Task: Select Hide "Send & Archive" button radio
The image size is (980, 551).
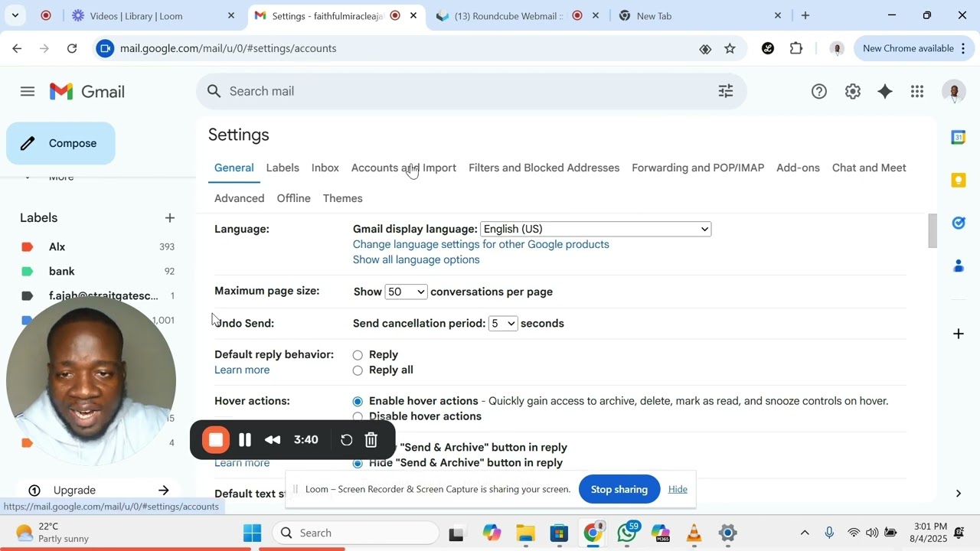Action: click(358, 464)
